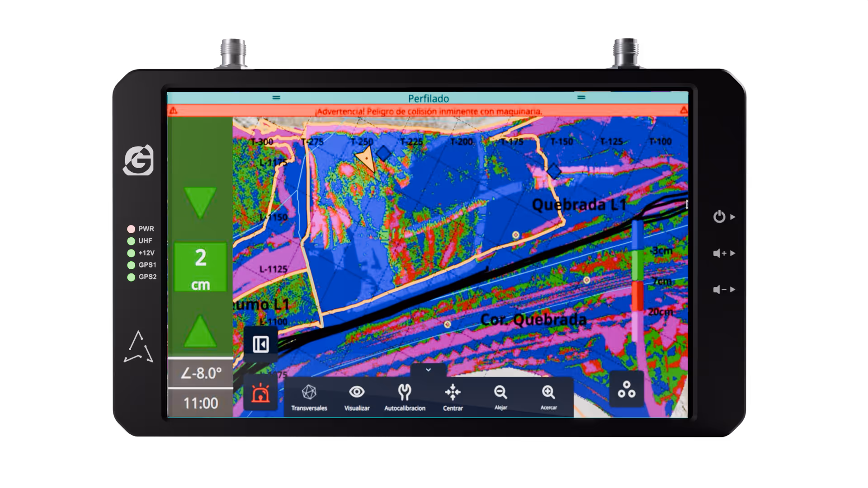Start Autocalibracion wrench tool
Image resolution: width=868 pixels, height=488 pixels.
pyautogui.click(x=405, y=397)
